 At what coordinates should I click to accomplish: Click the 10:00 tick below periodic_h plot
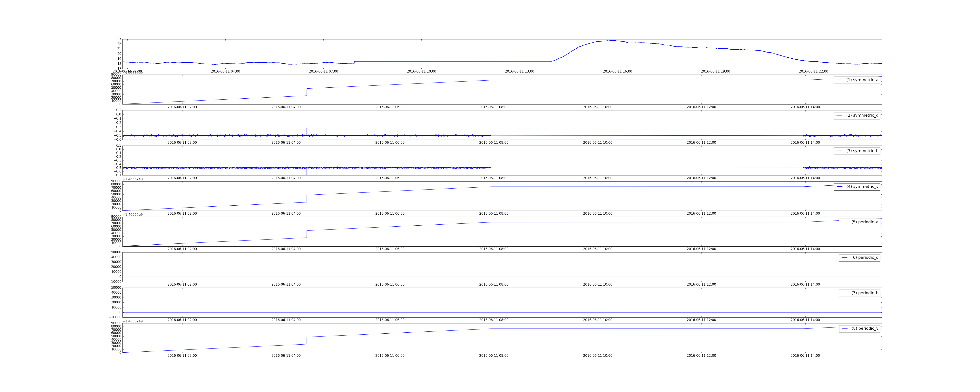click(x=598, y=320)
